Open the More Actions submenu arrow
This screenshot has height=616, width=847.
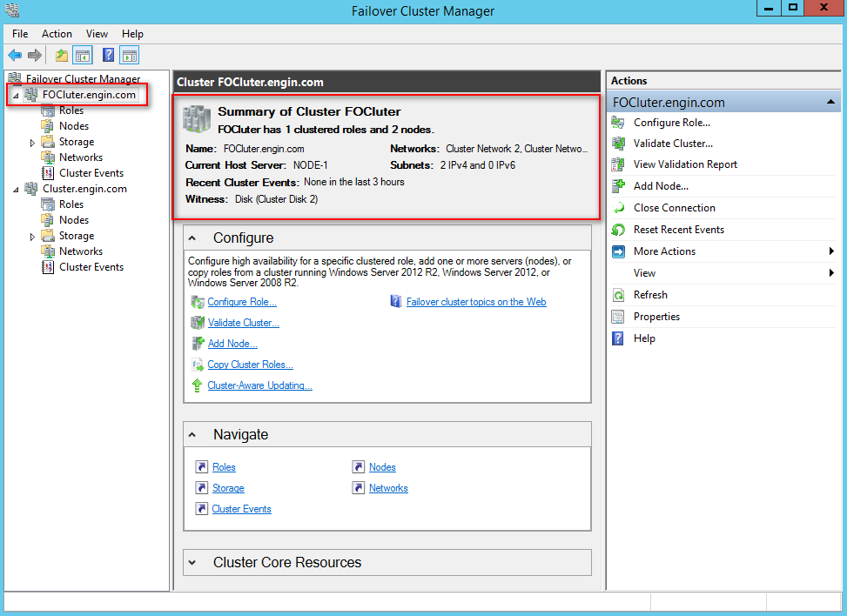pos(831,251)
